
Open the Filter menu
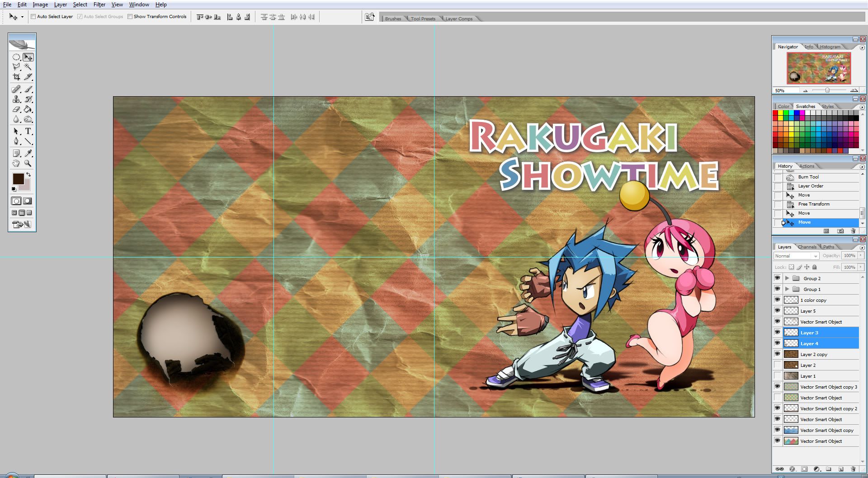click(x=99, y=5)
